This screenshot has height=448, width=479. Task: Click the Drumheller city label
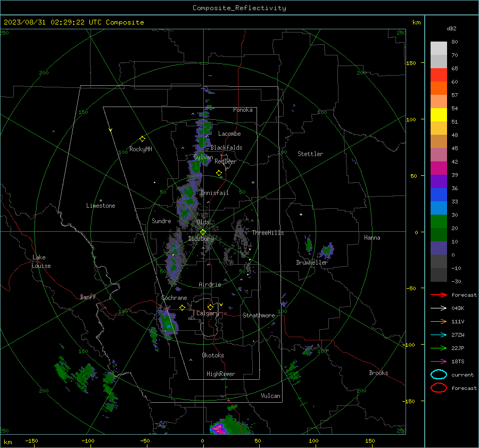pos(312,263)
